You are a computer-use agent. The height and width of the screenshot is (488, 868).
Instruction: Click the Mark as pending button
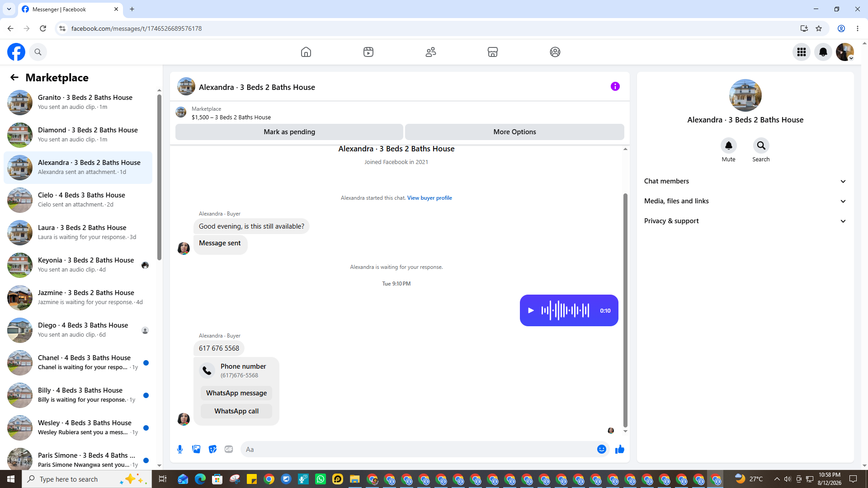click(x=289, y=132)
